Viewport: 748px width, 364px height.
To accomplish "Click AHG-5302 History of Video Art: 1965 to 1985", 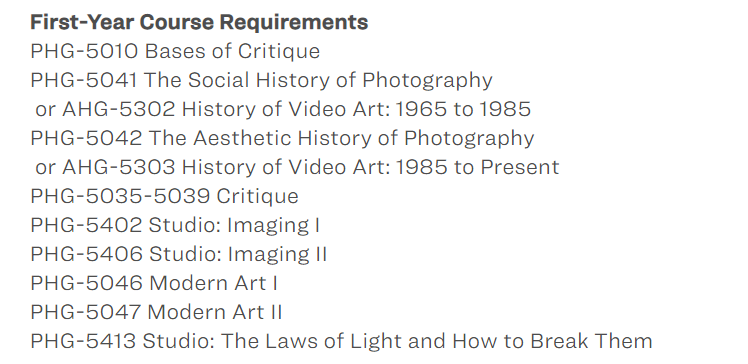I will [x=296, y=109].
